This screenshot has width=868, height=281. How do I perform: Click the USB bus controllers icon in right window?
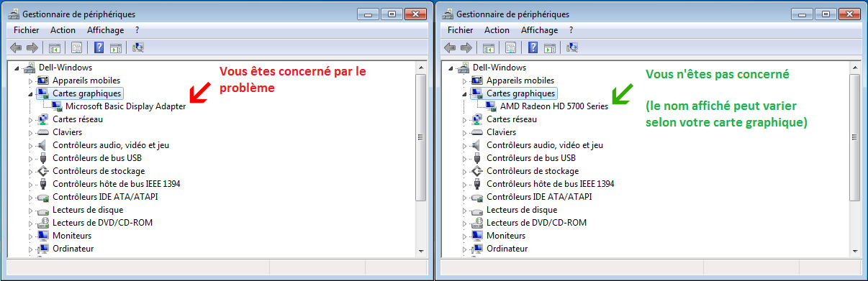476,158
